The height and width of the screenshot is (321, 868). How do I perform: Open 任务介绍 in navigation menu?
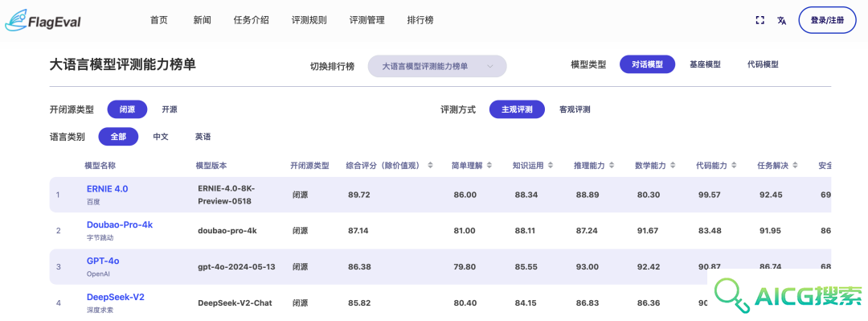tap(252, 20)
